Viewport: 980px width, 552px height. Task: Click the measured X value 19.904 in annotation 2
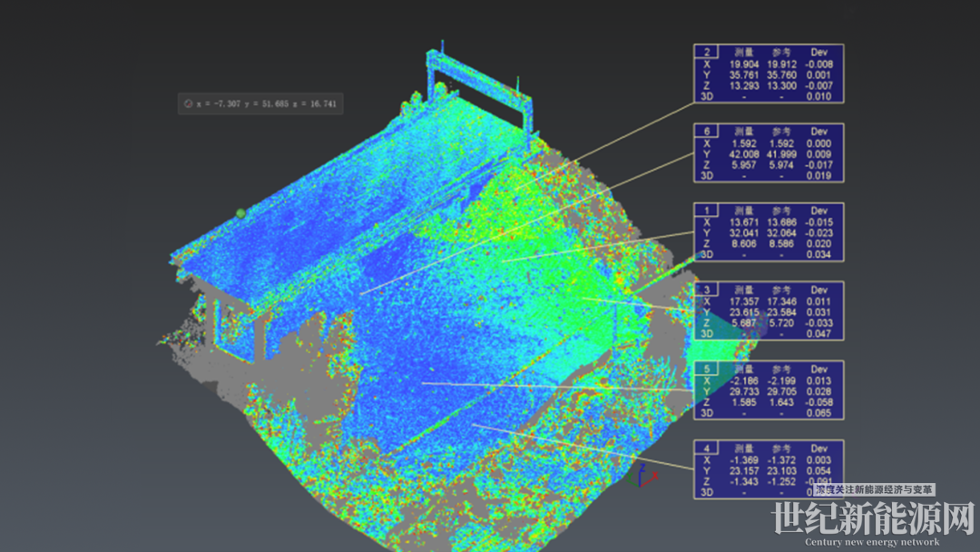coord(744,64)
